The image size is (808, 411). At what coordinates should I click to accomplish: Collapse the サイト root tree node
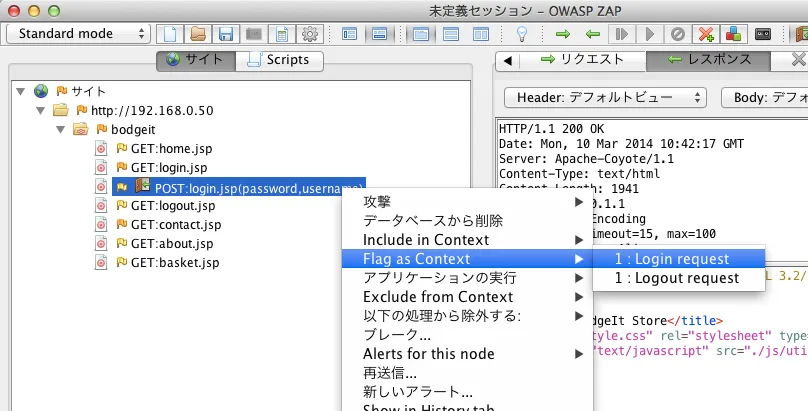point(21,92)
